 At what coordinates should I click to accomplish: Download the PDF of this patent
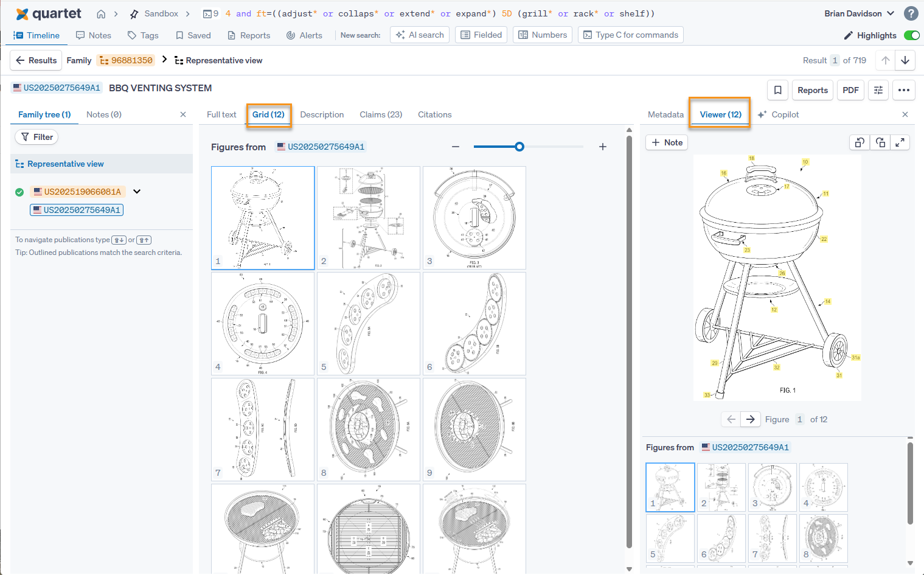(850, 90)
